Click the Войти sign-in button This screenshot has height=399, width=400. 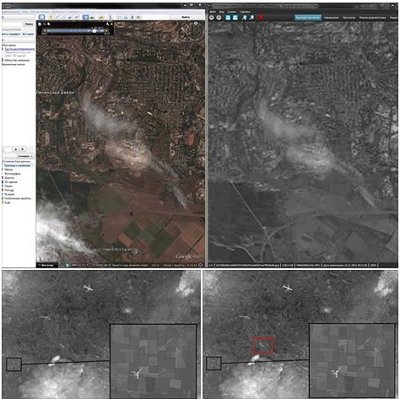point(186,17)
